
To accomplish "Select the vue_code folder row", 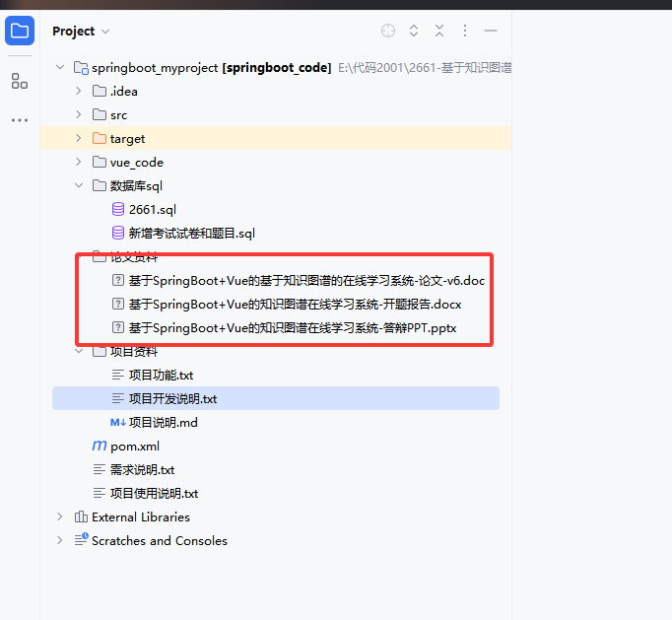I will pyautogui.click(x=276, y=162).
